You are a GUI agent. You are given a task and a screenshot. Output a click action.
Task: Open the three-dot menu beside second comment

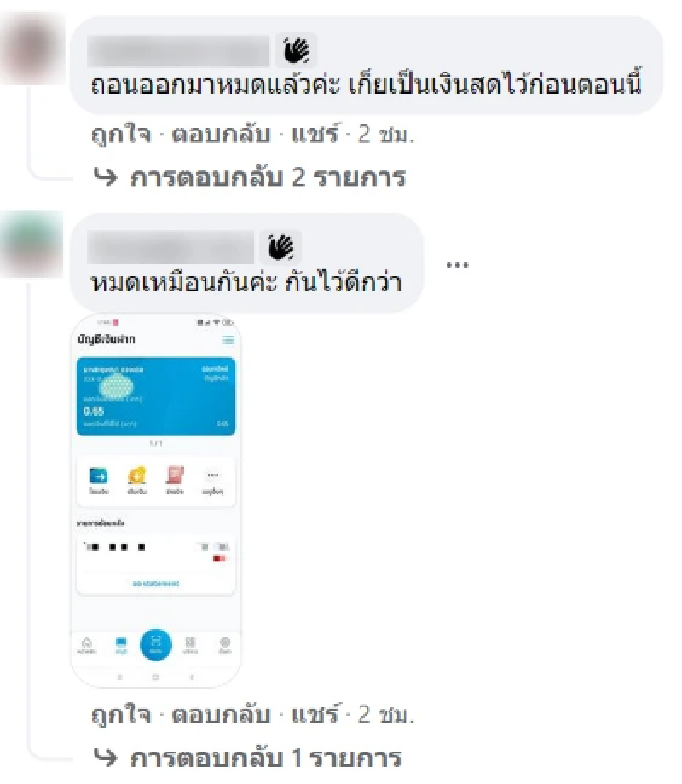(x=457, y=265)
